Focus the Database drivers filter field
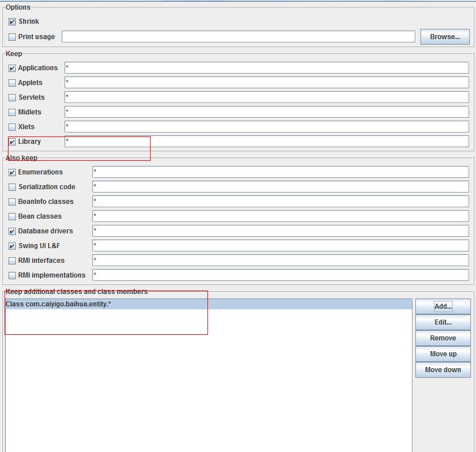 (x=281, y=231)
